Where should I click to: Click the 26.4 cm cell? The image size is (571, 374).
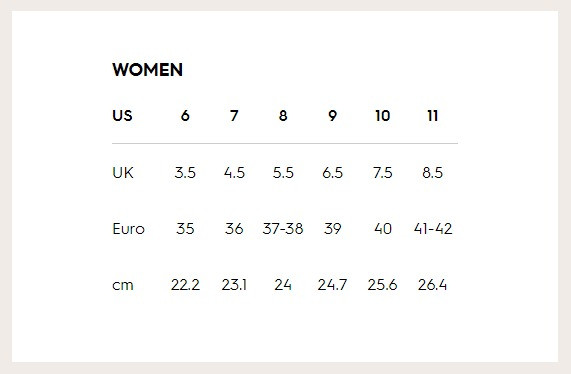coord(432,285)
